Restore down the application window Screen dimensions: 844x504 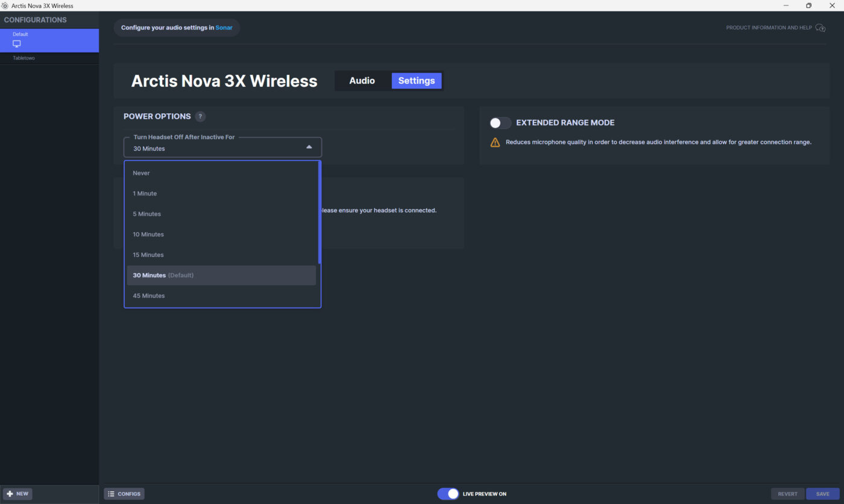809,5
